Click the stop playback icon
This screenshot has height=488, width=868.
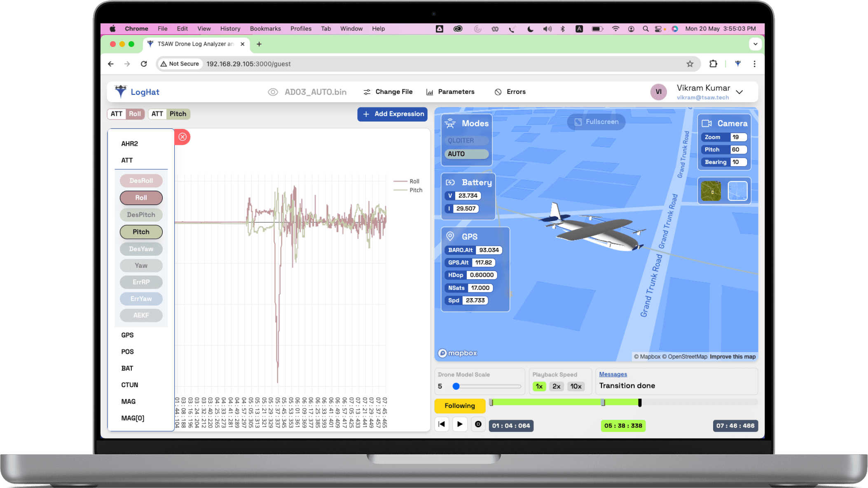pos(478,424)
